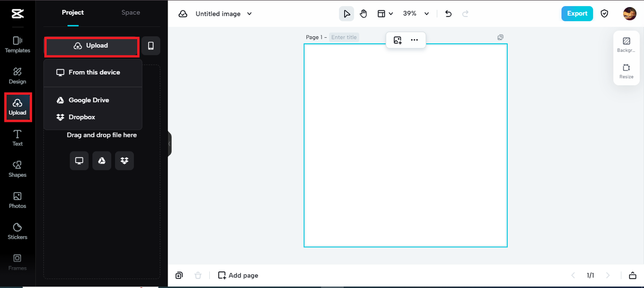Open the user profile avatar
The image size is (644, 288).
(629, 14)
